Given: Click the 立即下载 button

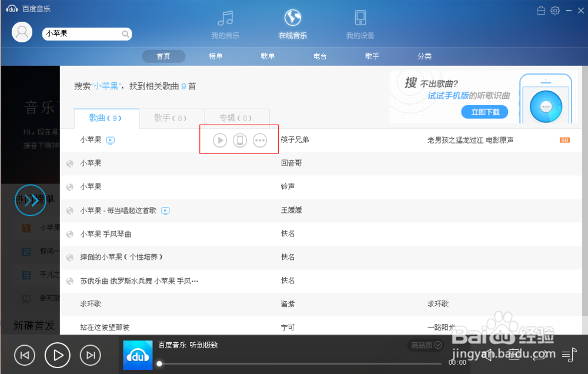Looking at the screenshot, I should (485, 112).
